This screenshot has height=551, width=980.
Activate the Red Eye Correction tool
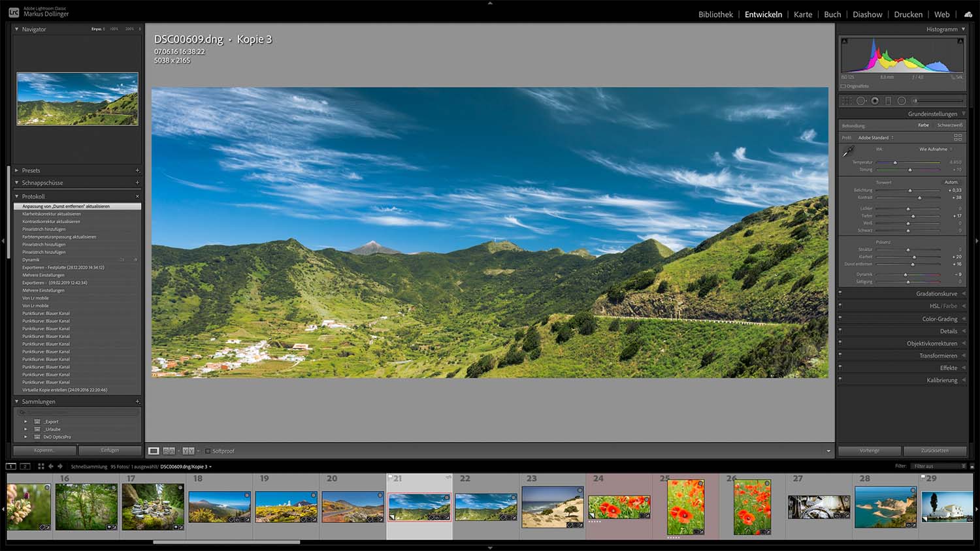[x=875, y=101]
